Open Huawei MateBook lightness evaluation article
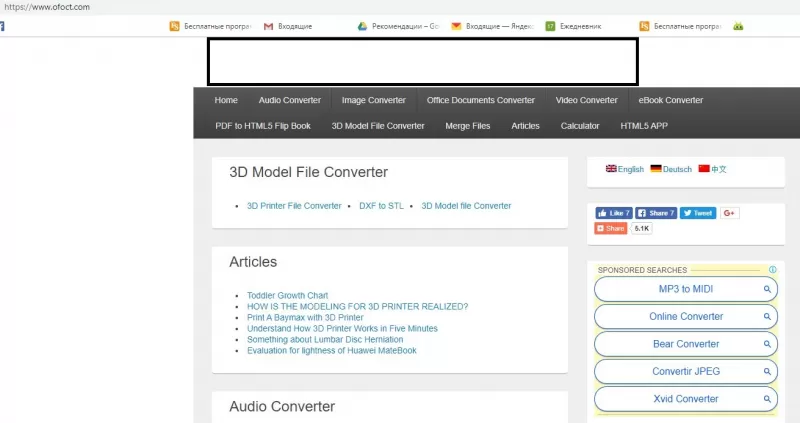The image size is (800, 423). point(332,350)
